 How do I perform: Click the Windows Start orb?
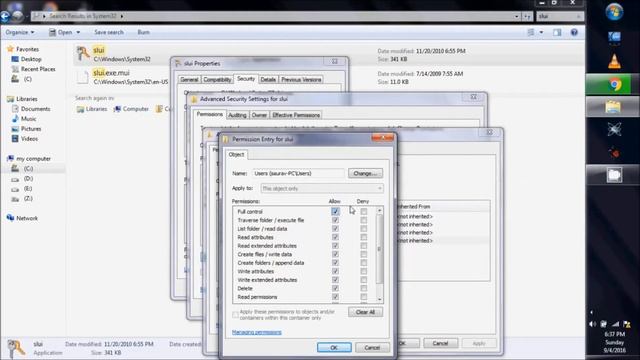pyautogui.click(x=614, y=12)
